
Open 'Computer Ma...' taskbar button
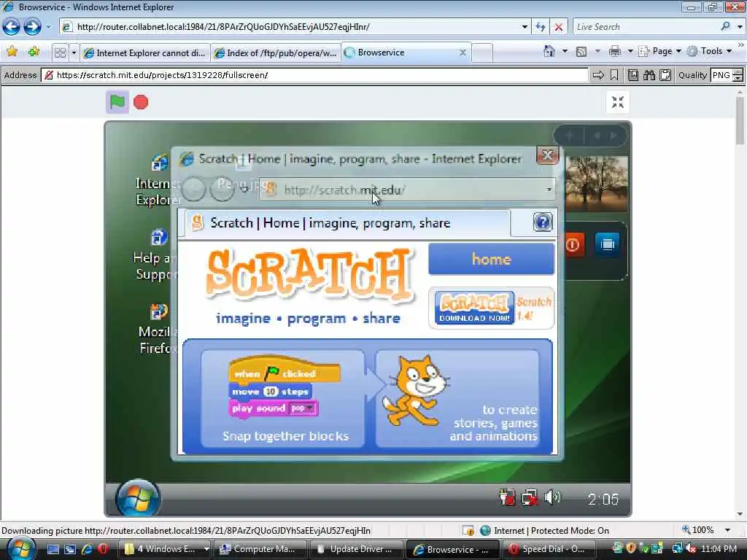[259, 549]
